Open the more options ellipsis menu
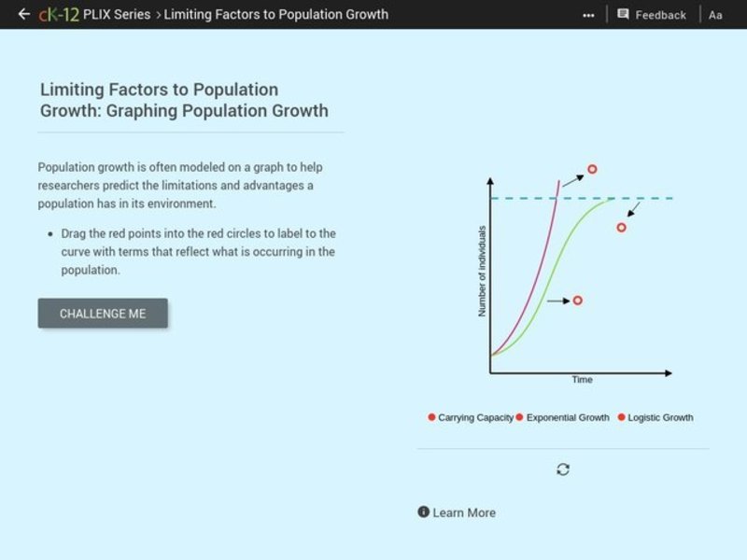 point(586,14)
